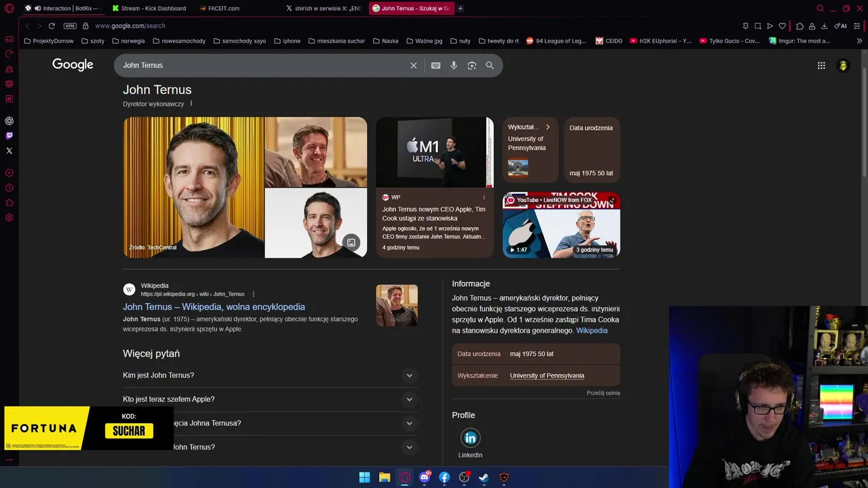Click the VPN badge in address bar
868x488 pixels.
point(70,26)
